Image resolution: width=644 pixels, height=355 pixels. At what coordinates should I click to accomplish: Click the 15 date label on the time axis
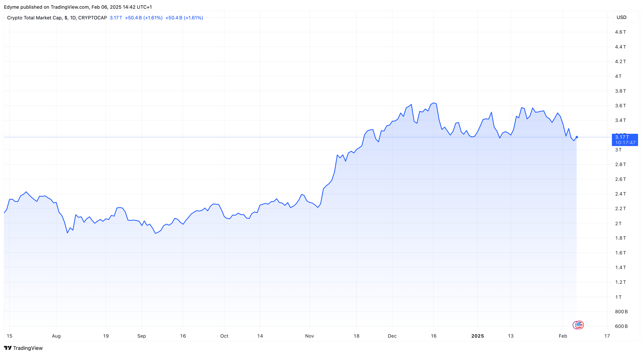(x=10, y=336)
